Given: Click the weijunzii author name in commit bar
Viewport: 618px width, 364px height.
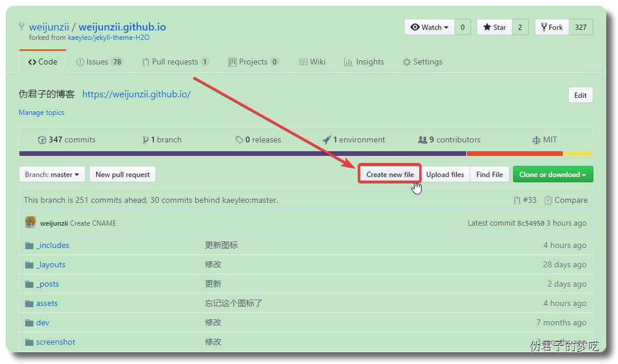Looking at the screenshot, I should click(54, 223).
